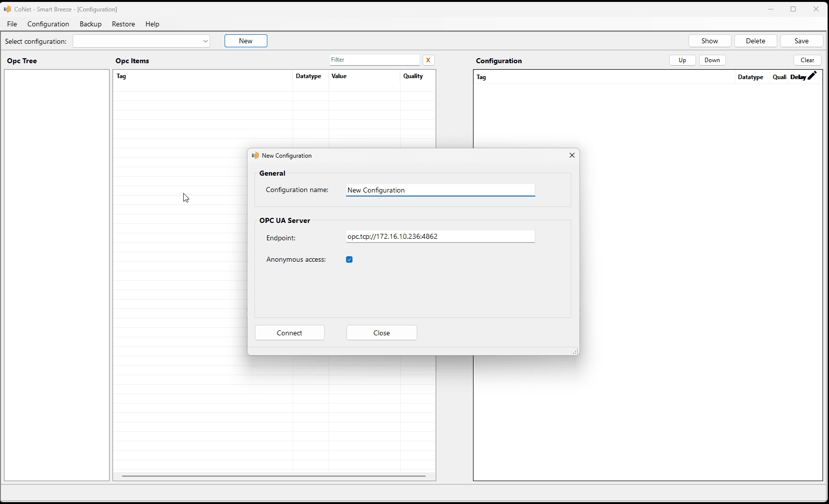The height and width of the screenshot is (504, 829).
Task: Click the Delay column header
Action: [x=798, y=77]
